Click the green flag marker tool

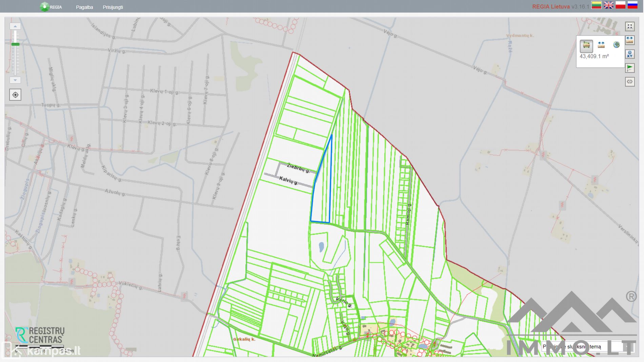[x=629, y=68]
